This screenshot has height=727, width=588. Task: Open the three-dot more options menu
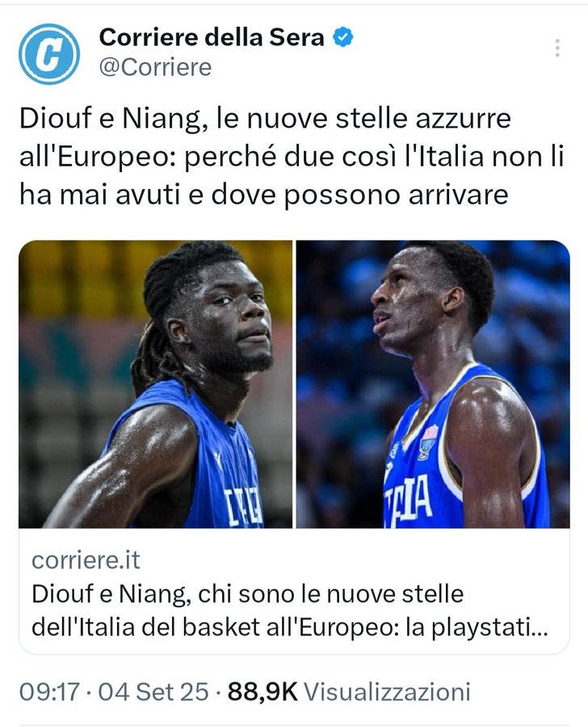(x=557, y=48)
